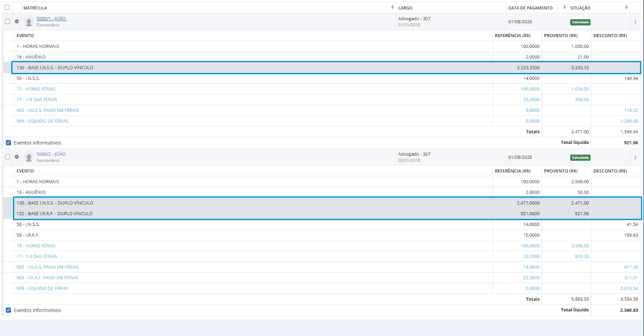Click the payment date 01/08/2020 of 5000/1
Image resolution: width=644 pixels, height=336 pixels.
tap(520, 21)
